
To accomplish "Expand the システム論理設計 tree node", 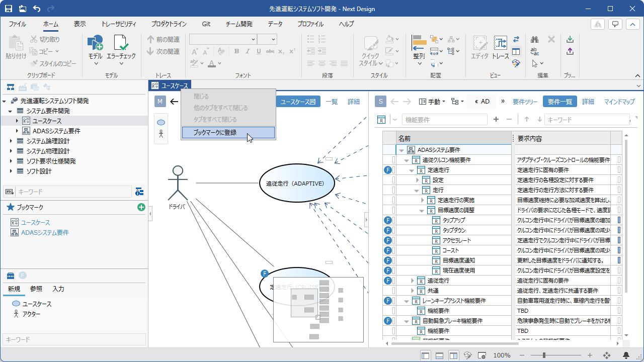I will pos(11,141).
